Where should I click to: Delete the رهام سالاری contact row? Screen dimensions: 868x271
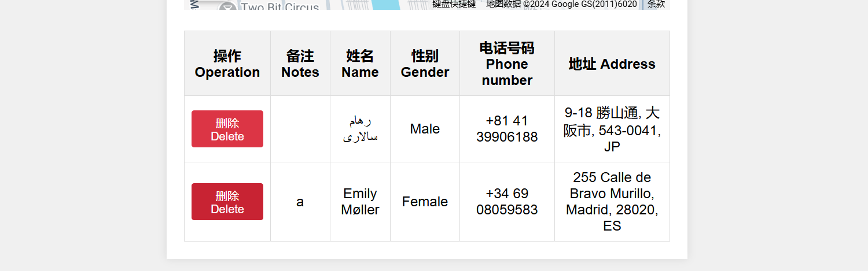[x=227, y=129]
